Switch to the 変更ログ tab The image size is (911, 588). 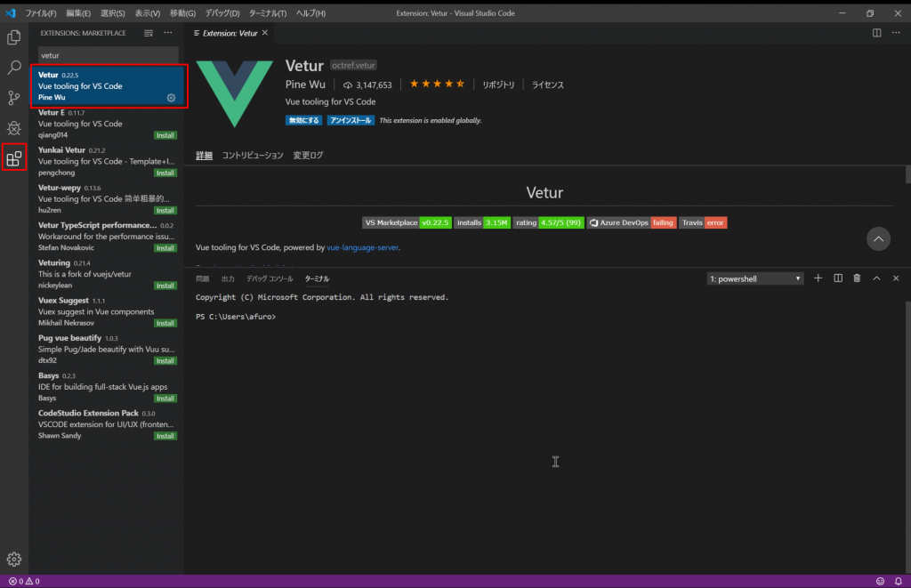pos(308,155)
